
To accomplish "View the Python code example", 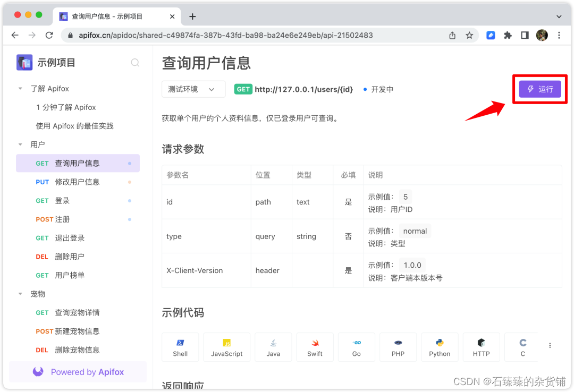I will tap(440, 347).
